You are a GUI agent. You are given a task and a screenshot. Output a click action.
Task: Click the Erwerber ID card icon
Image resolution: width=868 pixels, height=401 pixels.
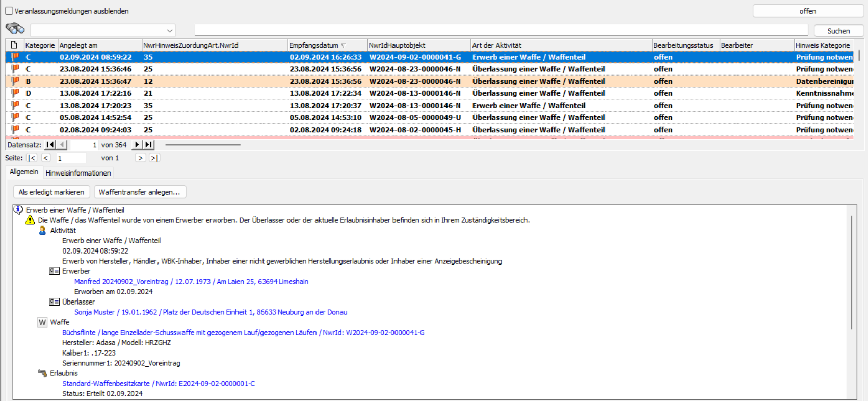(55, 271)
